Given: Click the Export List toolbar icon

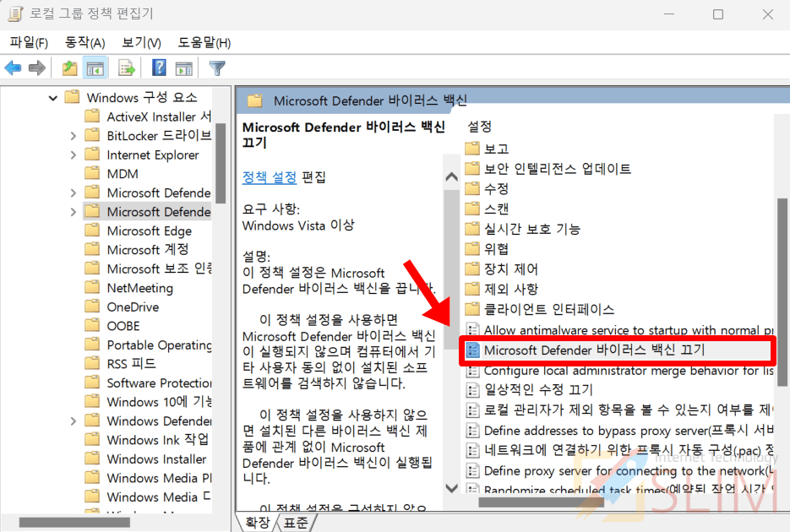Looking at the screenshot, I should (x=127, y=68).
